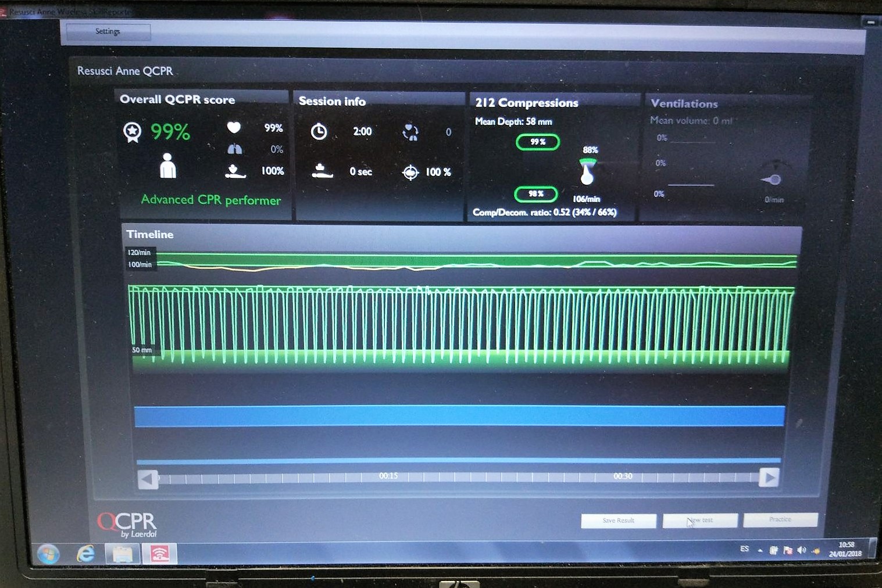
Task: Click the 99% depth indicator pill
Action: click(538, 142)
